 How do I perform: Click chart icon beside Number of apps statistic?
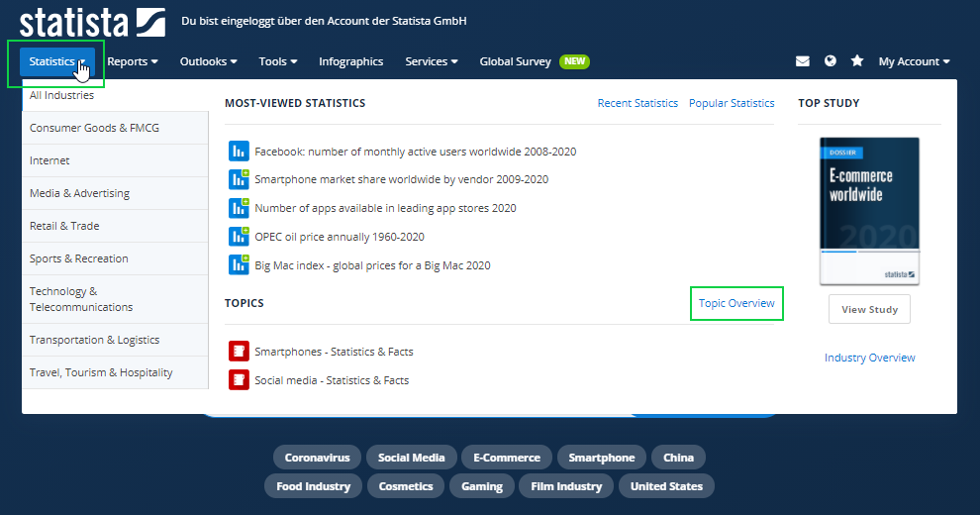coord(239,208)
